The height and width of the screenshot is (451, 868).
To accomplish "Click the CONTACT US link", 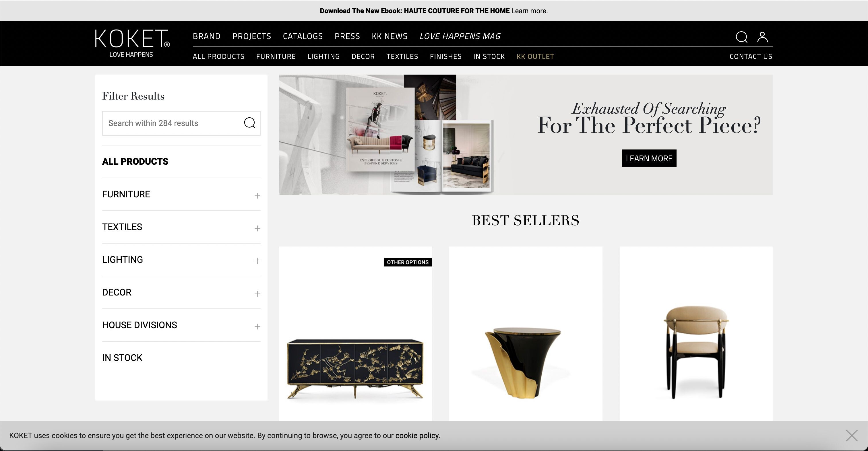I will point(751,57).
